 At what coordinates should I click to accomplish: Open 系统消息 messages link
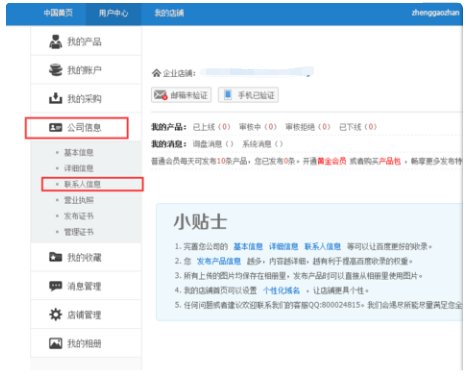tap(263, 144)
